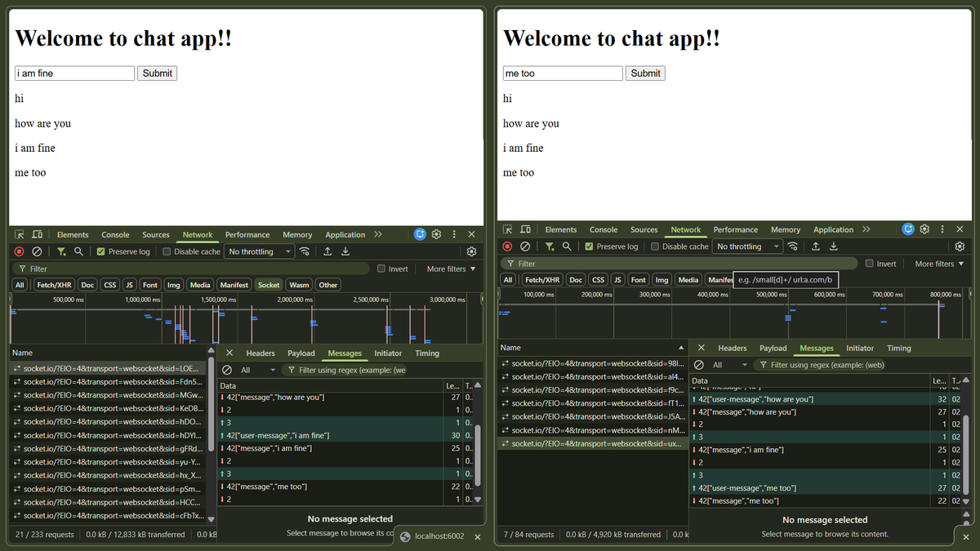Click inspect element icon in right window DevTools

tap(508, 229)
